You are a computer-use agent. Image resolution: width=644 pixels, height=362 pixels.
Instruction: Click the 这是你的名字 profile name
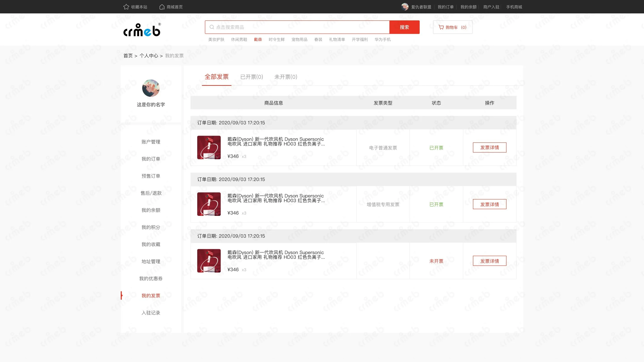(151, 105)
